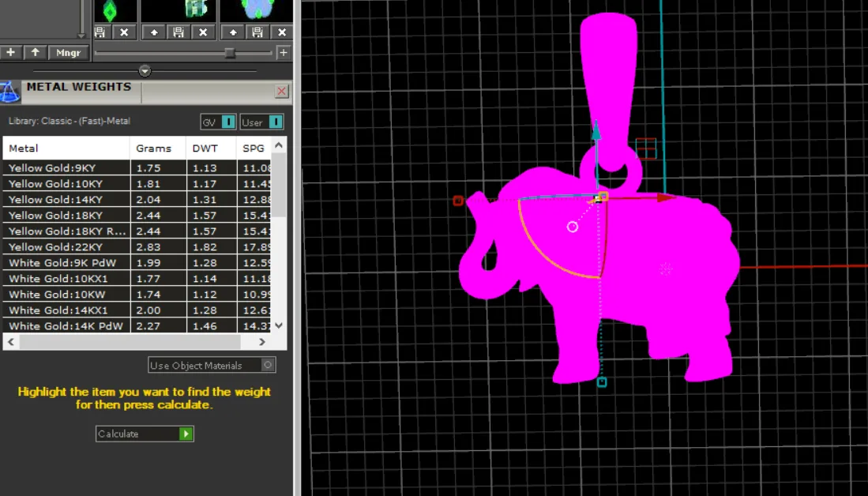
Task: Click the green play icon on Calculate
Action: (x=186, y=434)
